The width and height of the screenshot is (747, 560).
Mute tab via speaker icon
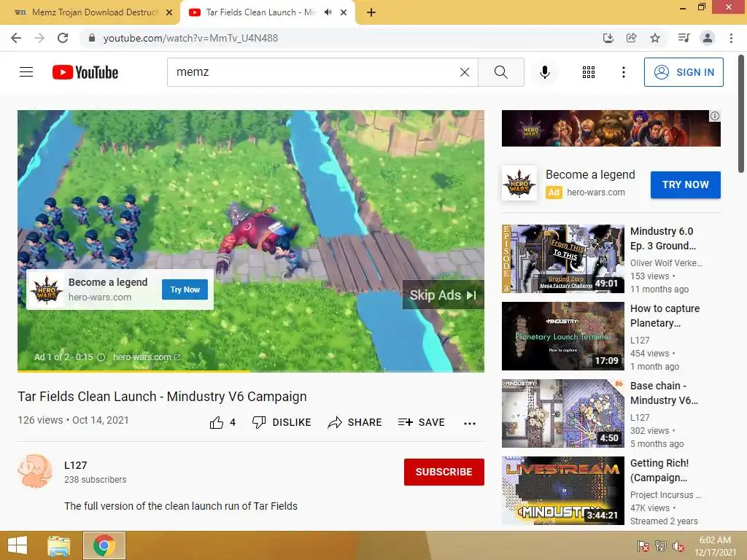click(x=328, y=12)
